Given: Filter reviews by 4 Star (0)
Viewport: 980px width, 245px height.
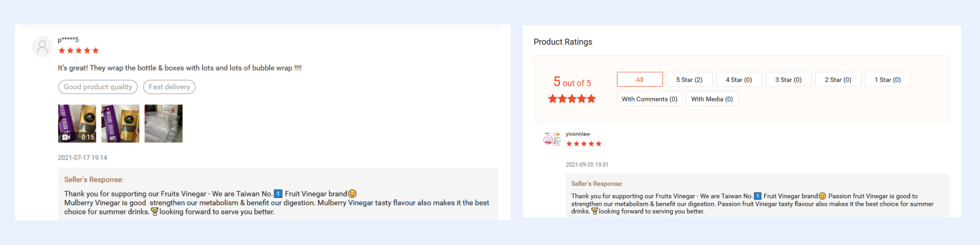Looking at the screenshot, I should 738,79.
